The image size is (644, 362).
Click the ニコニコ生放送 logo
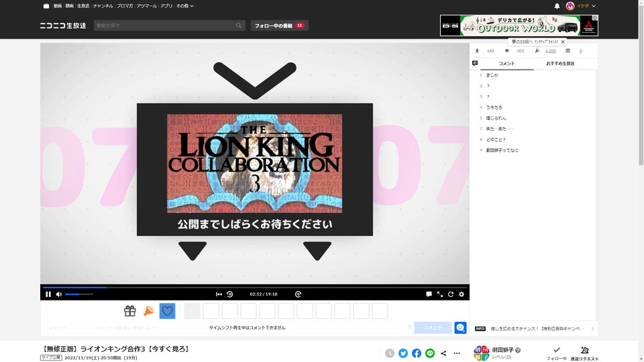63,25
